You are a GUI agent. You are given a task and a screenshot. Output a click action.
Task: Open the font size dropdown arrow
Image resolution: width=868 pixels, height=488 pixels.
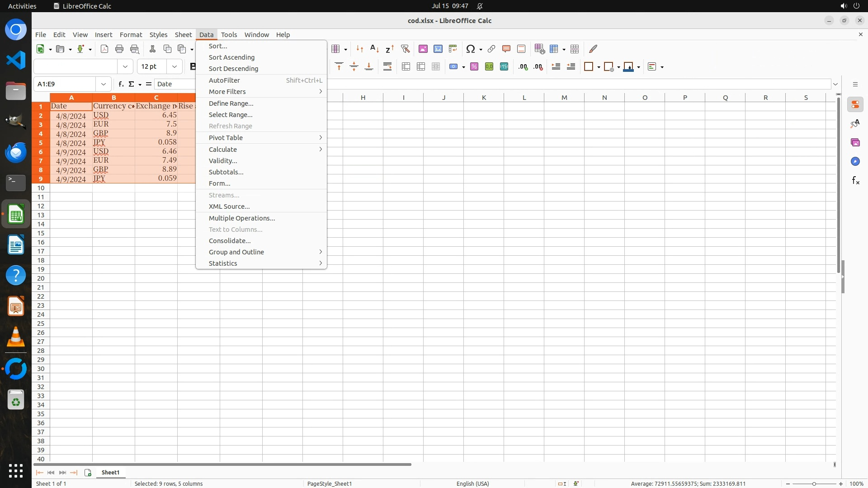[174, 67]
